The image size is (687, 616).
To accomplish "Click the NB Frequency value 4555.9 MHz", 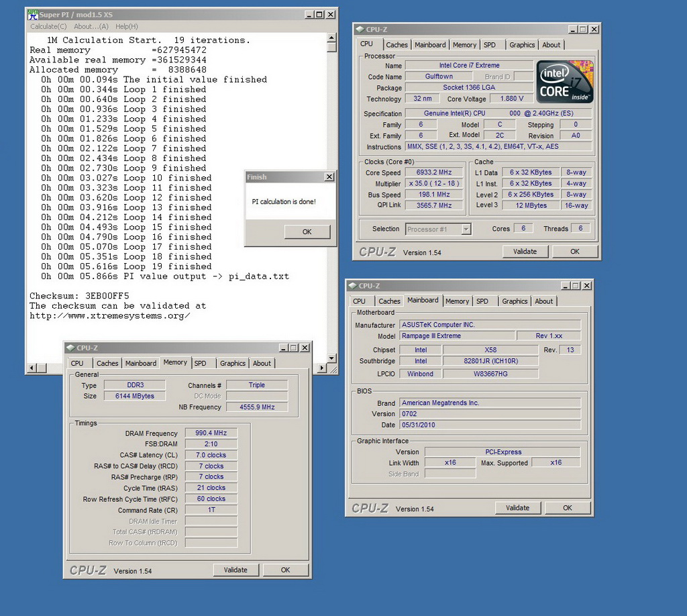I will click(257, 407).
